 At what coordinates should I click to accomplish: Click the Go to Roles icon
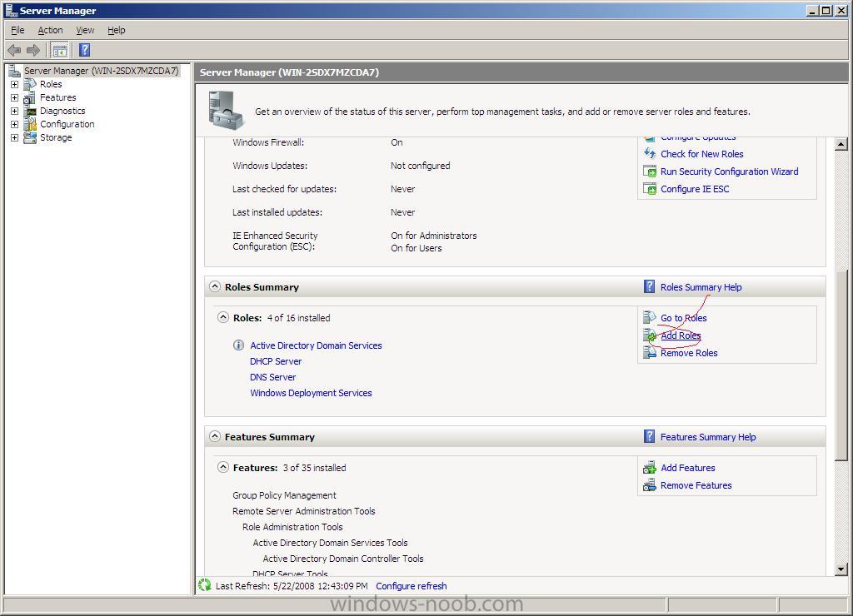click(650, 317)
